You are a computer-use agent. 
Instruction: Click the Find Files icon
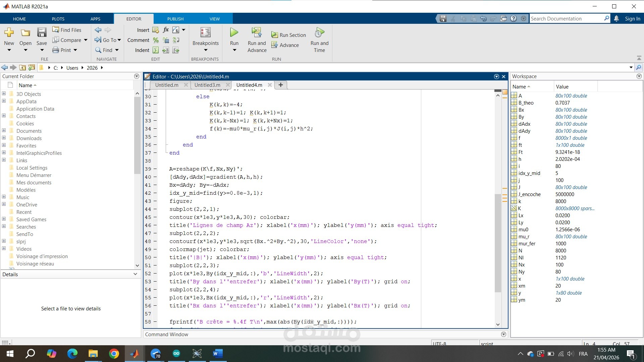point(56,30)
